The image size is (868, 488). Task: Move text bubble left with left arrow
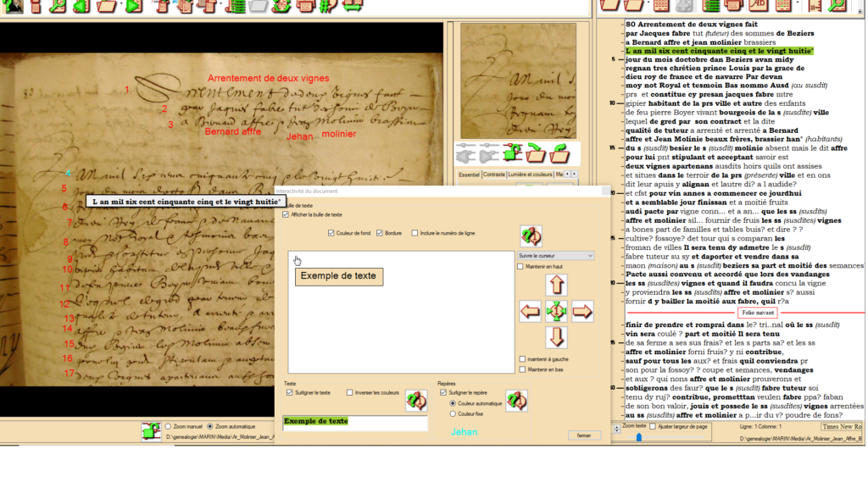coord(531,312)
